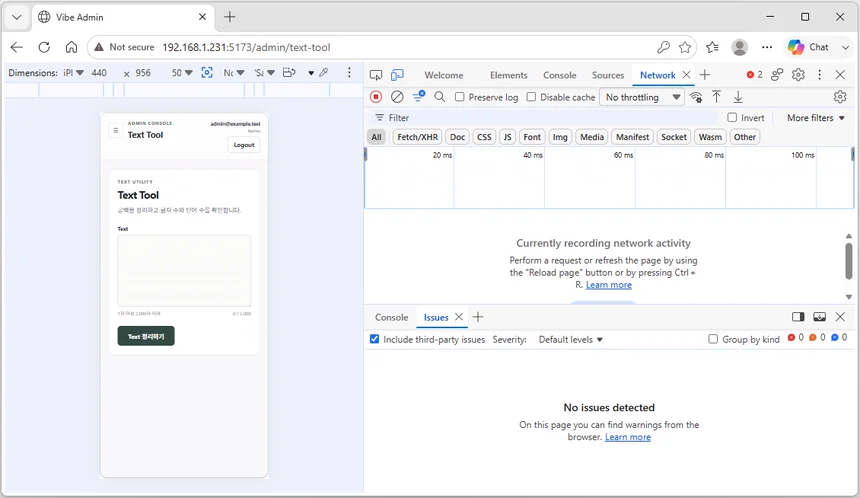Screen dimensions: 860x498
Task: Toggle the JS filter chip
Action: pos(507,137)
